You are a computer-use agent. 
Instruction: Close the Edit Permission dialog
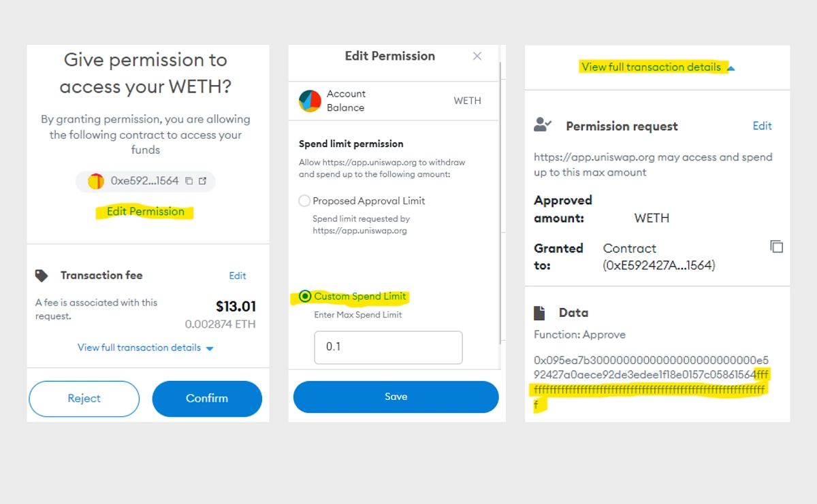[x=477, y=56]
